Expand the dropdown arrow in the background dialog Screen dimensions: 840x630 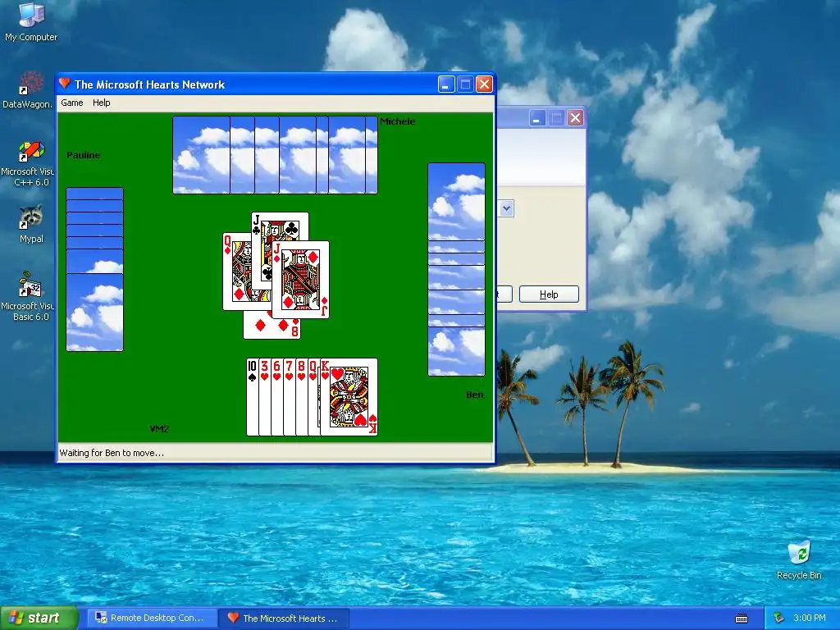506,208
